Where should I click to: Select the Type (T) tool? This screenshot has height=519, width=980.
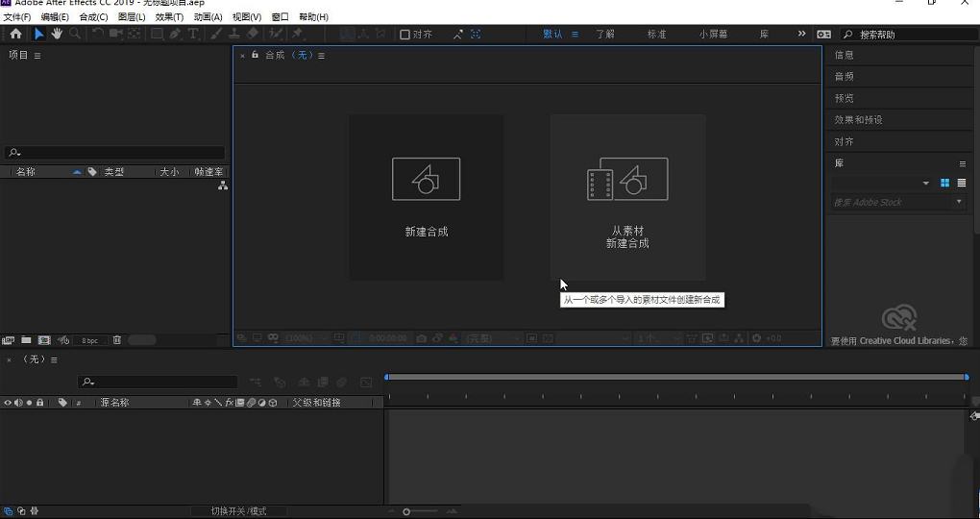(193, 34)
